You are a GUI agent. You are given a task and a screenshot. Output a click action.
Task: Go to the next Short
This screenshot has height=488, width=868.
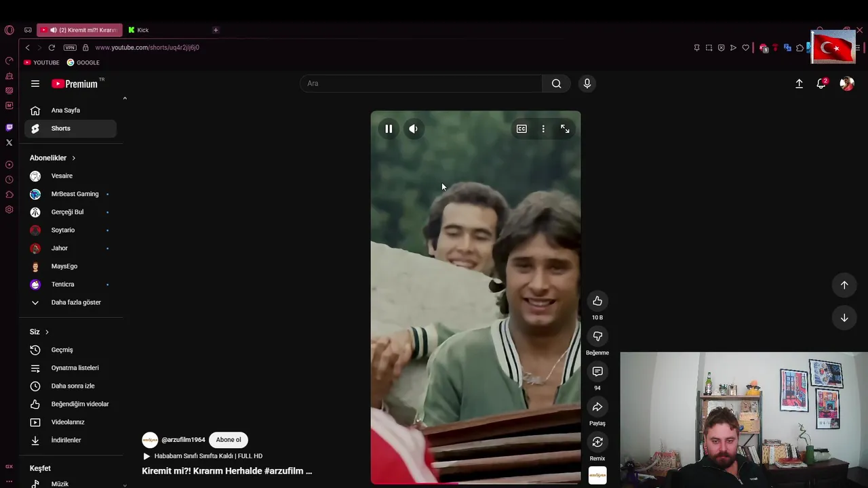(844, 318)
